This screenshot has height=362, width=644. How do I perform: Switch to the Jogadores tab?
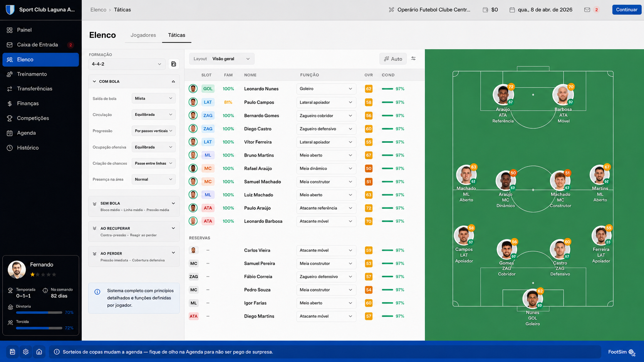[x=143, y=35]
